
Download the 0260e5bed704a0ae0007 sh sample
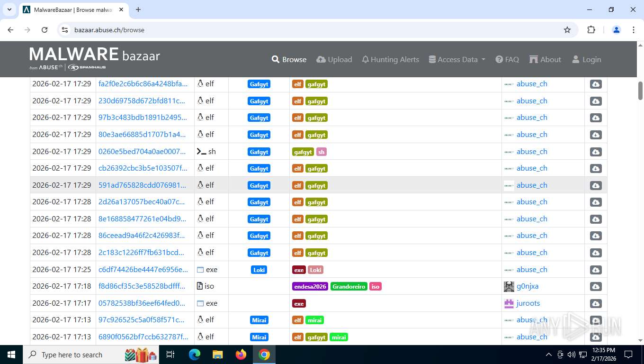596,152
